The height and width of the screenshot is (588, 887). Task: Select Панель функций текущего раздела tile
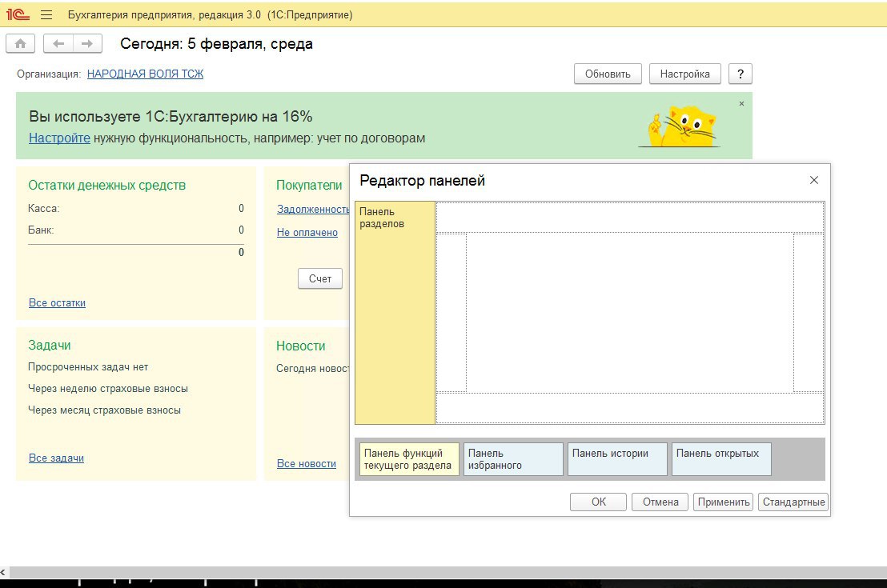(x=409, y=459)
